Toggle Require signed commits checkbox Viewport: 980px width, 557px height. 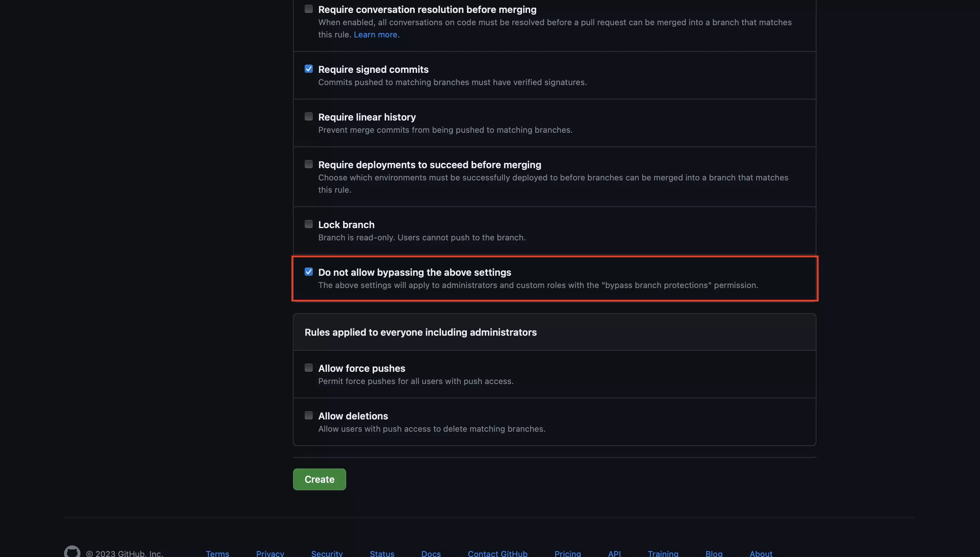coord(308,69)
